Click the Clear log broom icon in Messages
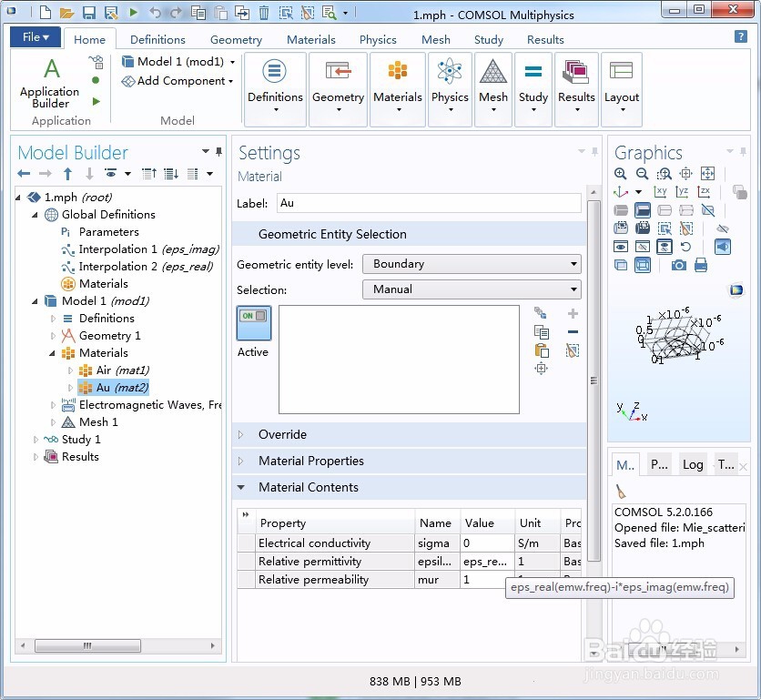 [x=621, y=492]
